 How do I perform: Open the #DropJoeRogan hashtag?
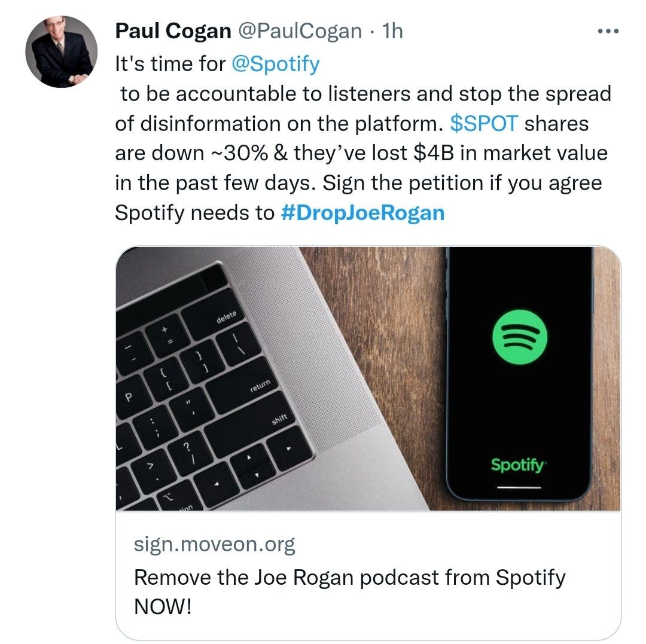click(362, 213)
